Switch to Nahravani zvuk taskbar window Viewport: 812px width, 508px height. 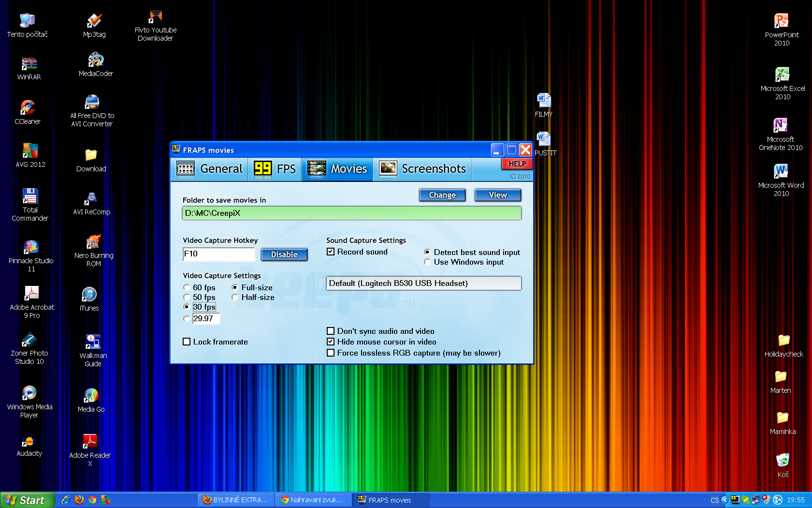[x=314, y=500]
